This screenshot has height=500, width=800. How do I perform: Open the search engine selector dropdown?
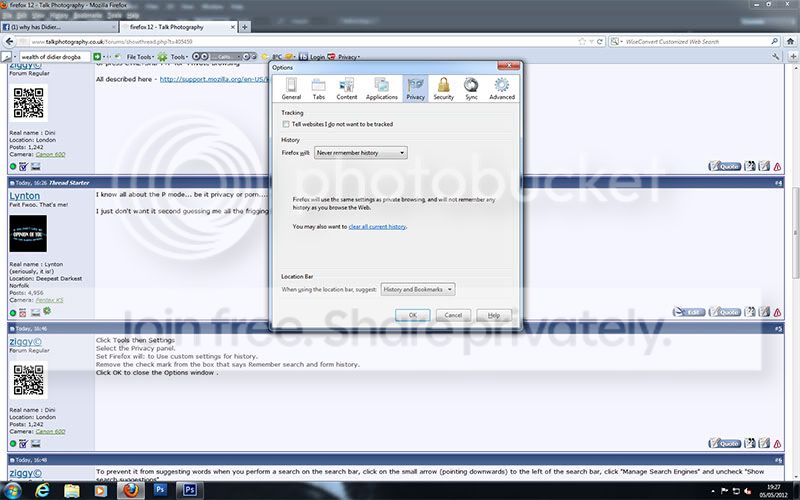click(x=616, y=41)
